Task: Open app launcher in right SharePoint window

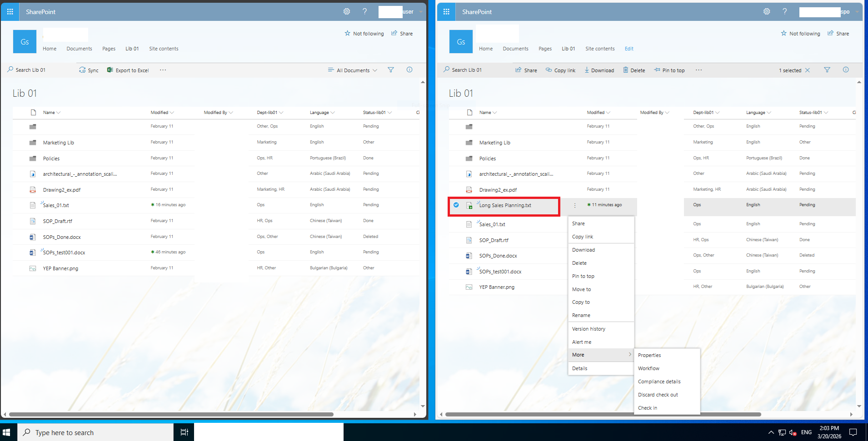Action: [446, 12]
